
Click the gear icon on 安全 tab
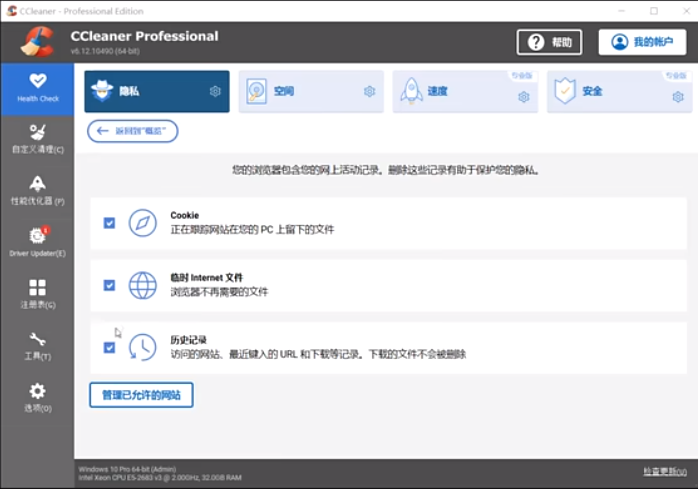[677, 97]
